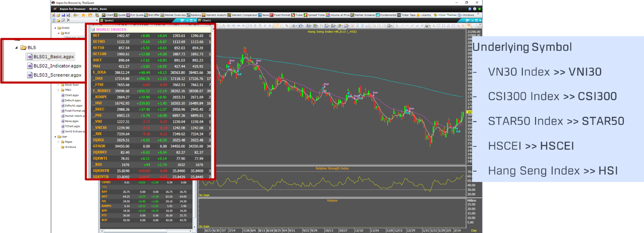Open the Ticker Tape tool
The width and height of the screenshot is (644, 233).
(x=407, y=15)
